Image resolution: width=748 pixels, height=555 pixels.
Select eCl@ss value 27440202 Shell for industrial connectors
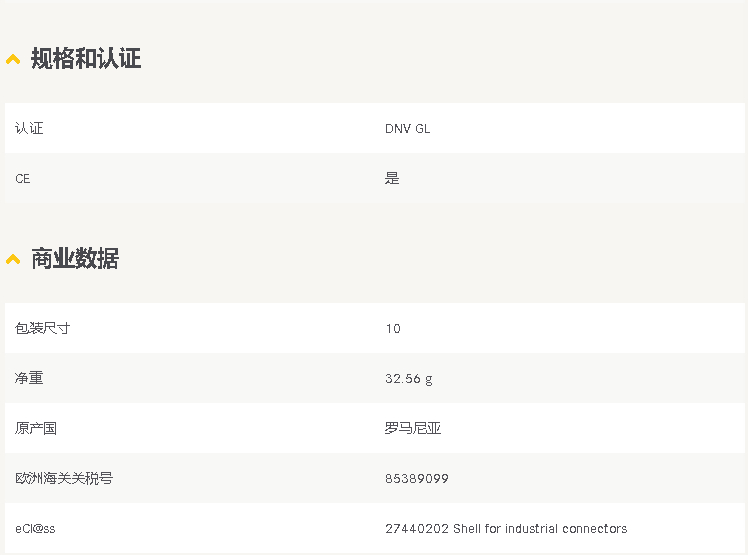point(506,529)
